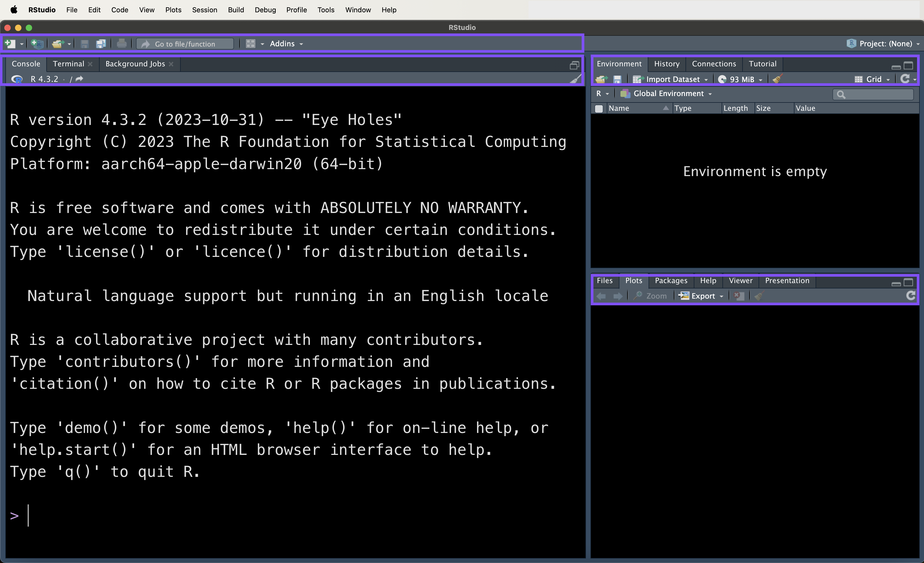Expand the Workspace Panes dropdown arrow
Image resolution: width=924 pixels, height=563 pixels.
click(262, 44)
